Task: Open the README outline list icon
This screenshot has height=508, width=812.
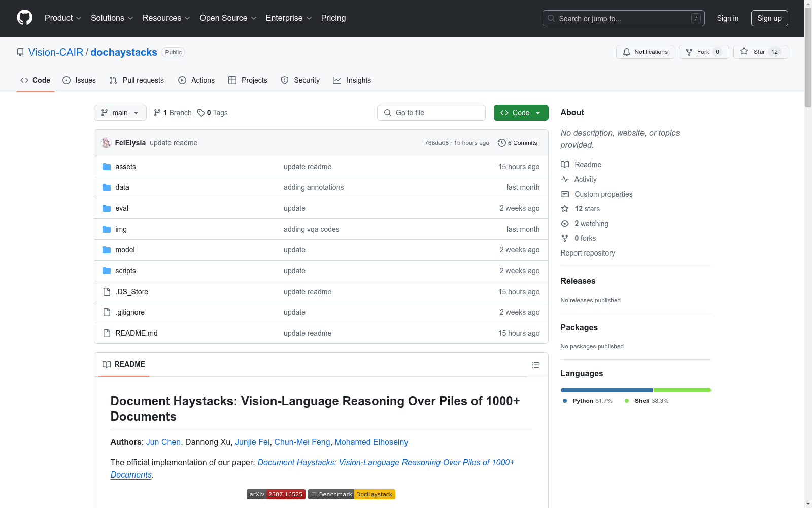Action: pyautogui.click(x=535, y=365)
